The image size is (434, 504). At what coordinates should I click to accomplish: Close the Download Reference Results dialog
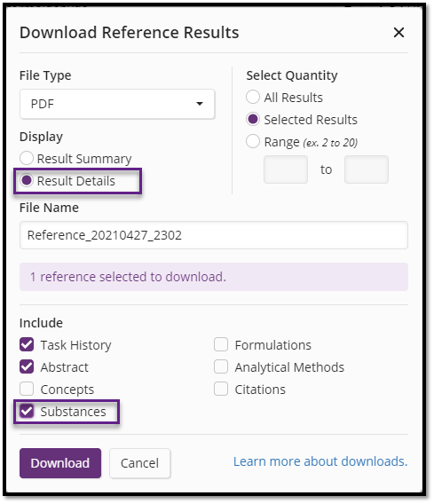[x=398, y=33]
